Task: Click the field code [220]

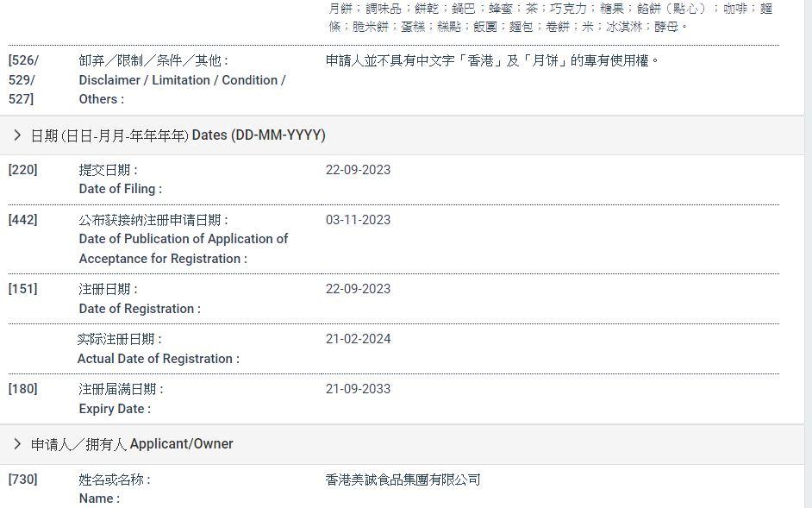Action: pos(22,170)
